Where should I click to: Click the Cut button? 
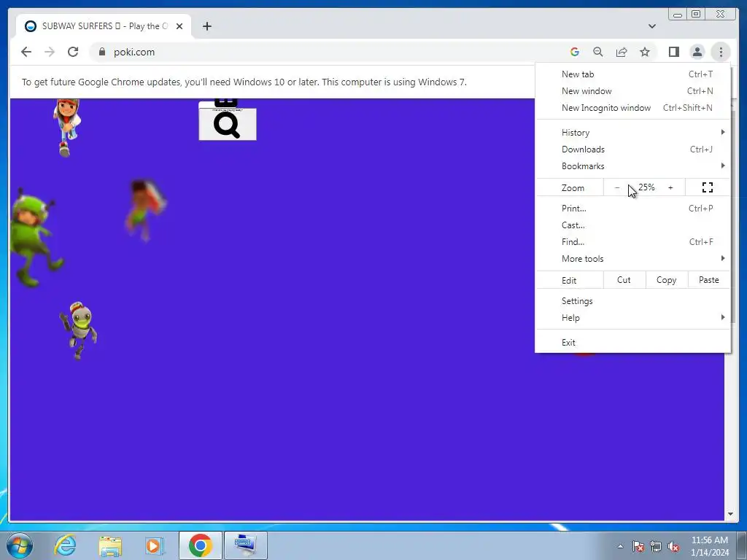click(x=624, y=280)
